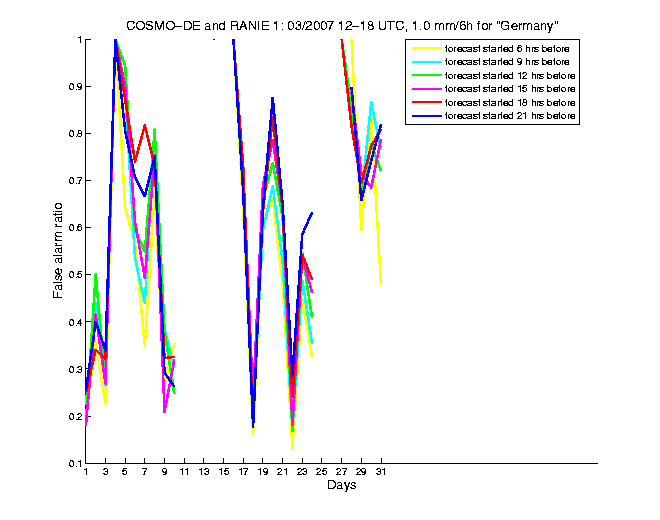Click x-axis day tick label '27'
660x520 pixels.
(x=341, y=472)
